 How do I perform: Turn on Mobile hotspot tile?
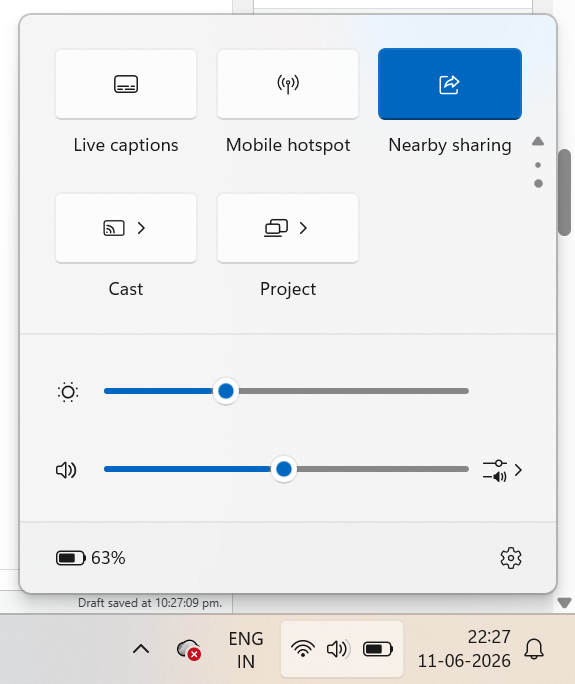(288, 84)
